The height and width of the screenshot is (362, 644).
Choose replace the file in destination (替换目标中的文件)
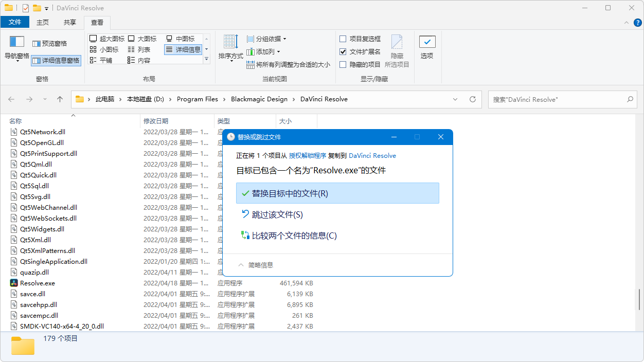click(337, 193)
